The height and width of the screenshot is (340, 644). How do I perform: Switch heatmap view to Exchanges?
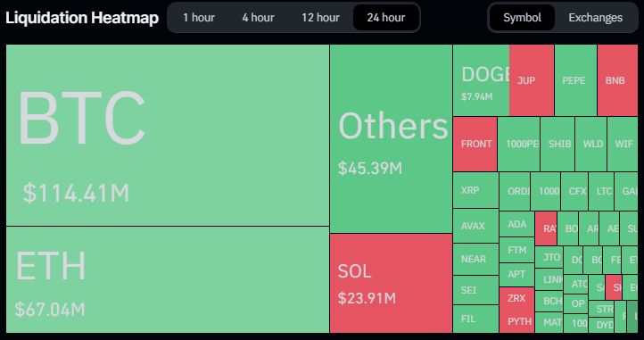click(596, 18)
